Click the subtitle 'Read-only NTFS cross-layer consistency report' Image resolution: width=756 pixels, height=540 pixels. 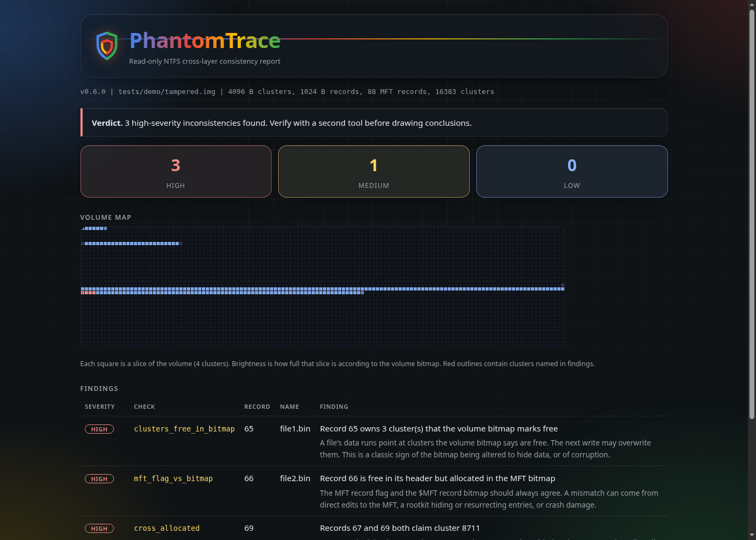click(x=205, y=62)
